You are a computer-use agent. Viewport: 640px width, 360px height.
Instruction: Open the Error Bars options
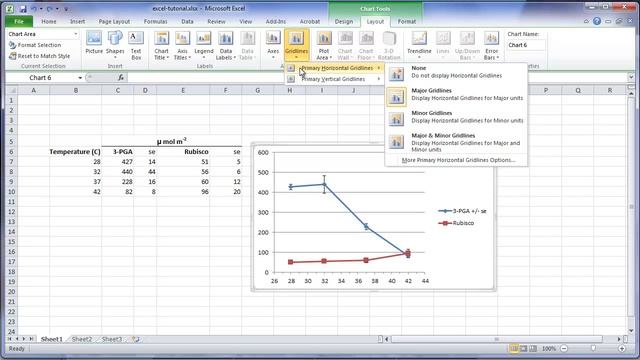click(491, 45)
